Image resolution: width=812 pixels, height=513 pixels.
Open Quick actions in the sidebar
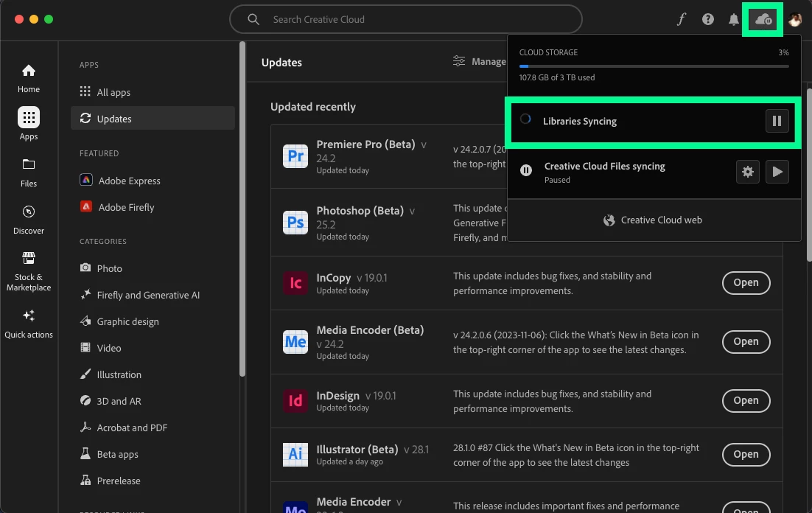click(x=29, y=324)
